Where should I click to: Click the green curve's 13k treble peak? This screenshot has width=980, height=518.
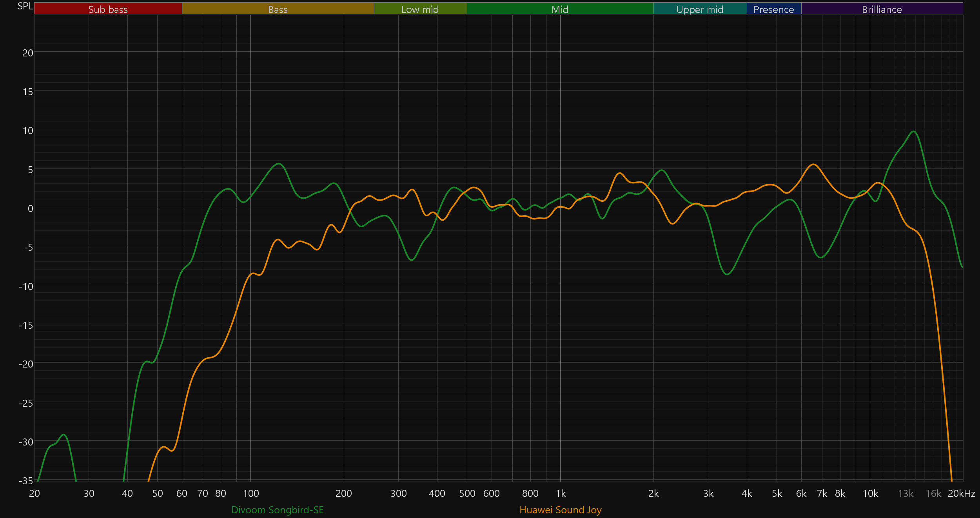[914, 132]
